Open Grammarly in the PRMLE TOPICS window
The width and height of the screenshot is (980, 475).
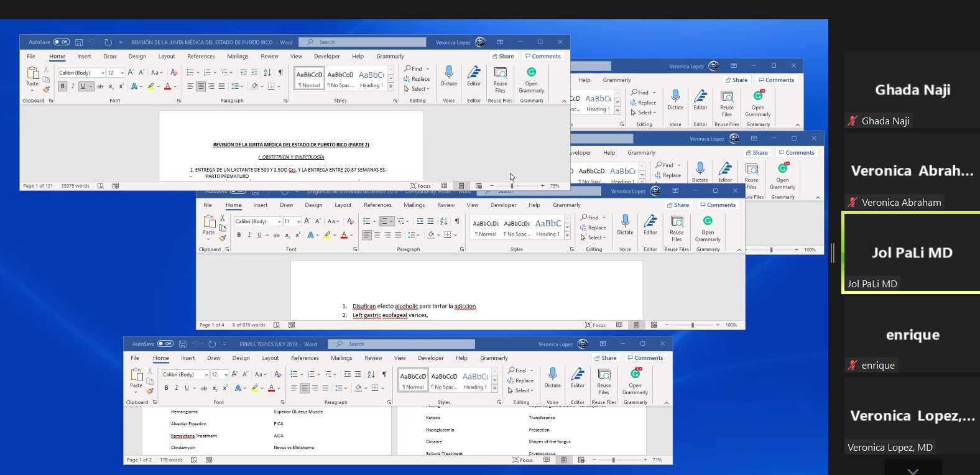pos(635,378)
